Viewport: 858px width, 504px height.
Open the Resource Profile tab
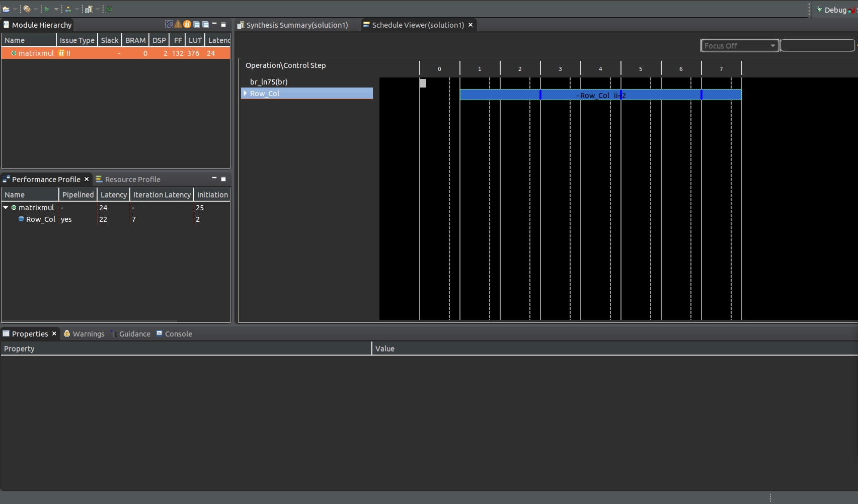click(133, 179)
